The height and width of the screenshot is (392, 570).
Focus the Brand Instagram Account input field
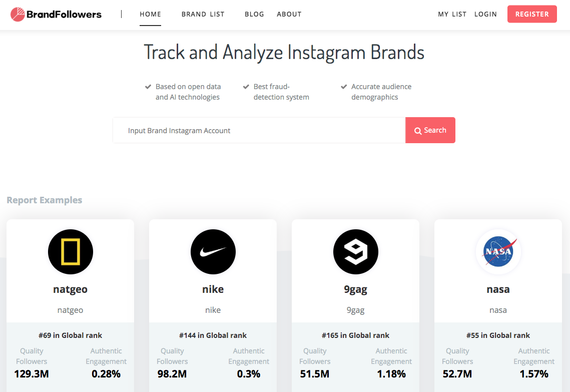click(259, 131)
